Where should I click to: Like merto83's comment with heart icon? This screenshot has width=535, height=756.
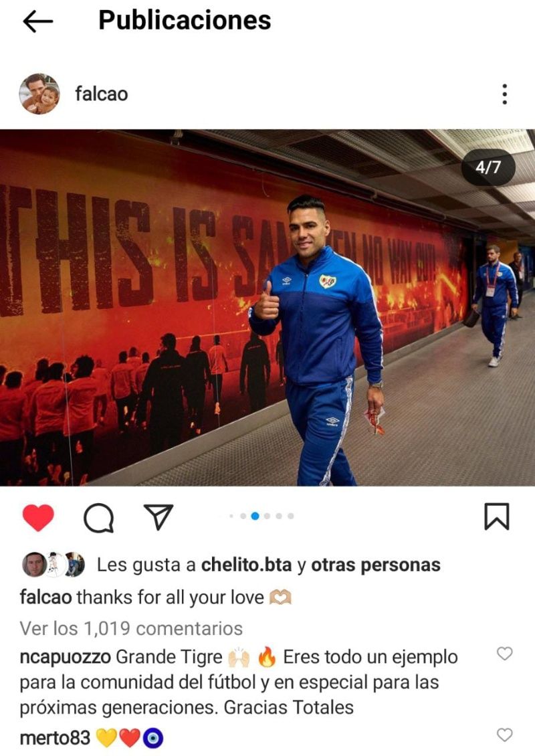click(504, 735)
